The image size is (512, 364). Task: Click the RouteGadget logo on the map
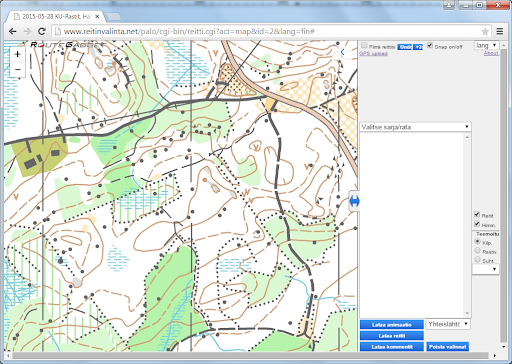67,45
